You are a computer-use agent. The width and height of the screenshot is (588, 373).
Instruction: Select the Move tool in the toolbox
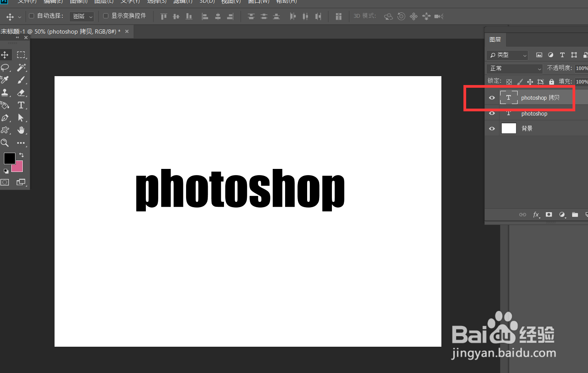point(5,55)
